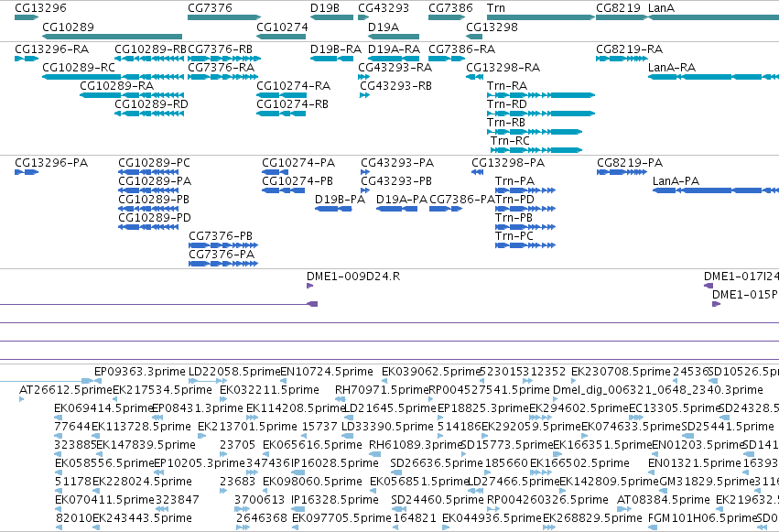Image resolution: width=779 pixels, height=532 pixels.
Task: Select protein CG13298-PA
Action: click(x=508, y=163)
